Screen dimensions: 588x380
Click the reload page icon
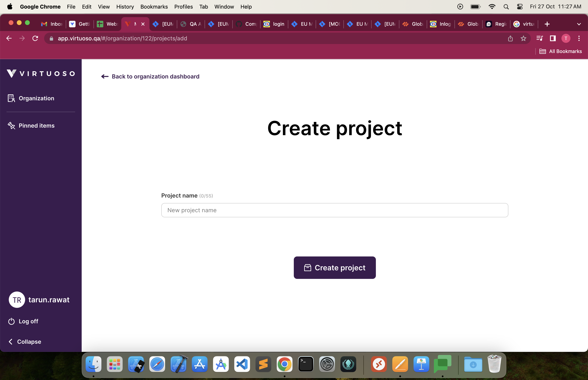click(35, 38)
